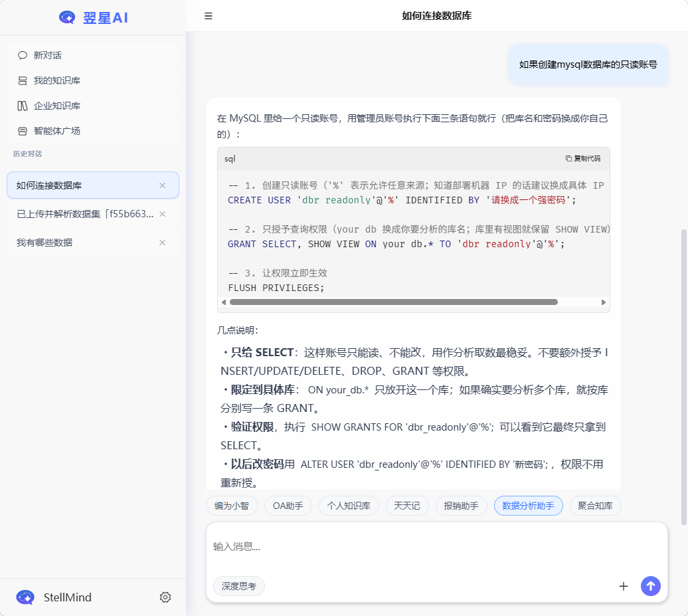Click the 历史对话 section heading
The height and width of the screenshot is (616, 688).
[x=28, y=154]
